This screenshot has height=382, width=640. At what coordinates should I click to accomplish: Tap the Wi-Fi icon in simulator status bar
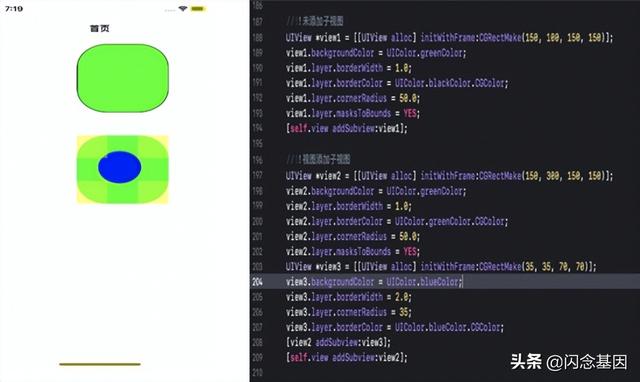click(183, 9)
